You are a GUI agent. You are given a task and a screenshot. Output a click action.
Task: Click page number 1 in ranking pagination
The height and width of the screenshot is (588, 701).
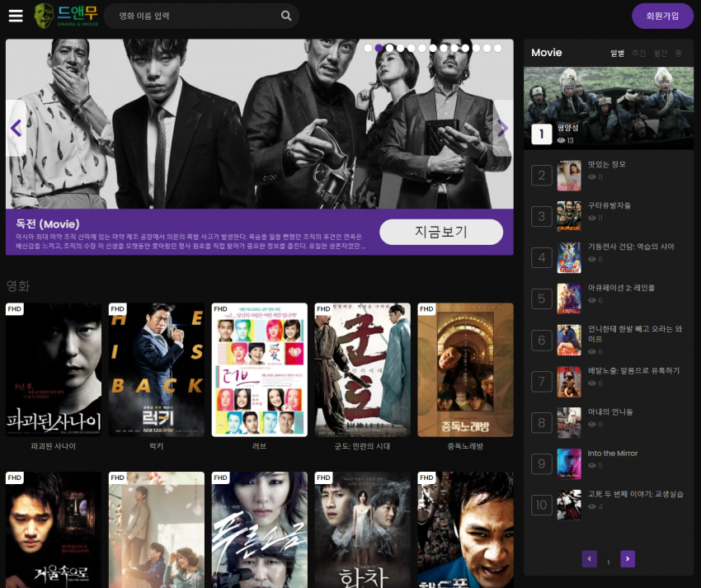[609, 562]
